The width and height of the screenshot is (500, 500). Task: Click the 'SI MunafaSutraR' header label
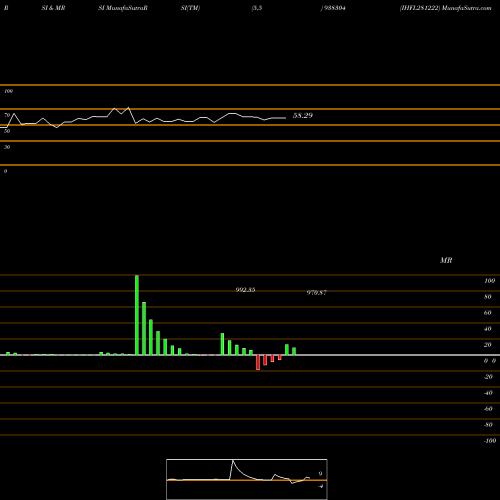pos(123,8)
